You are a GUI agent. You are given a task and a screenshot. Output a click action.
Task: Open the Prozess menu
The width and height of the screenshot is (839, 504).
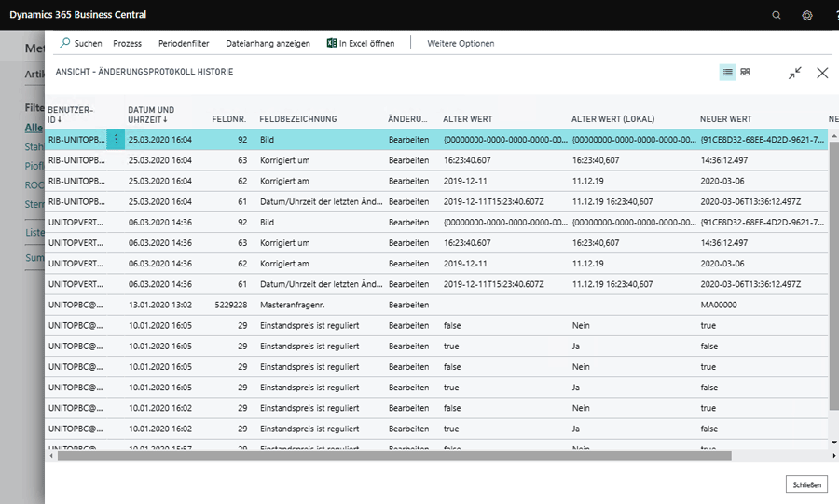128,43
